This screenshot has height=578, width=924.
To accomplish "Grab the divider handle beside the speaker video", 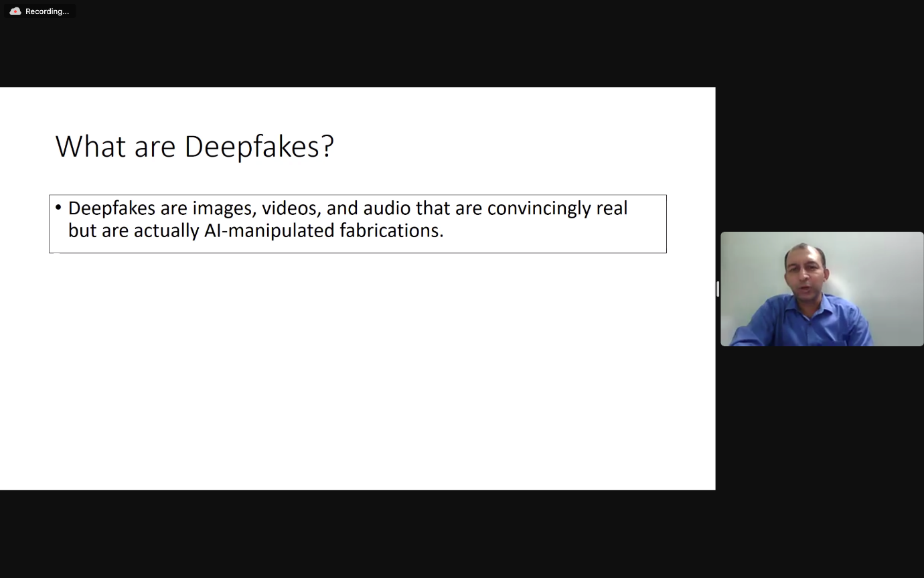I will click(718, 289).
